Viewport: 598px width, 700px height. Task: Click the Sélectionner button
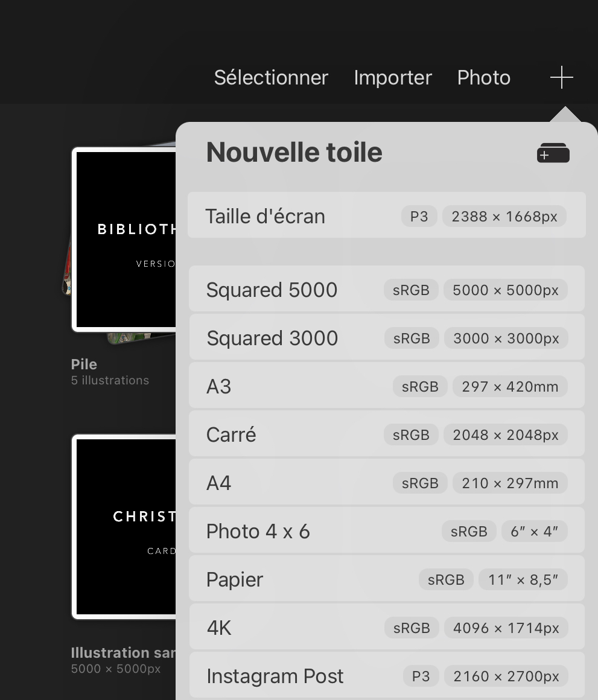271,78
